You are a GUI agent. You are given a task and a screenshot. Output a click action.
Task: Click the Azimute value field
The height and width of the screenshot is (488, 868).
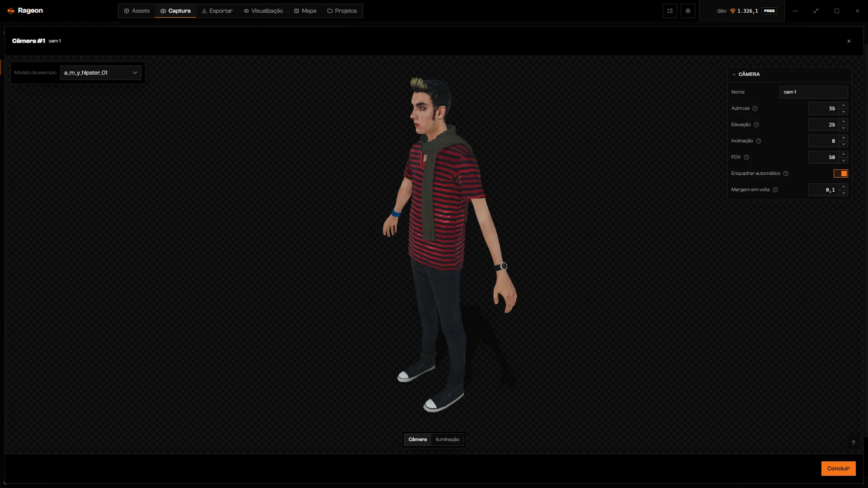[824, 108]
